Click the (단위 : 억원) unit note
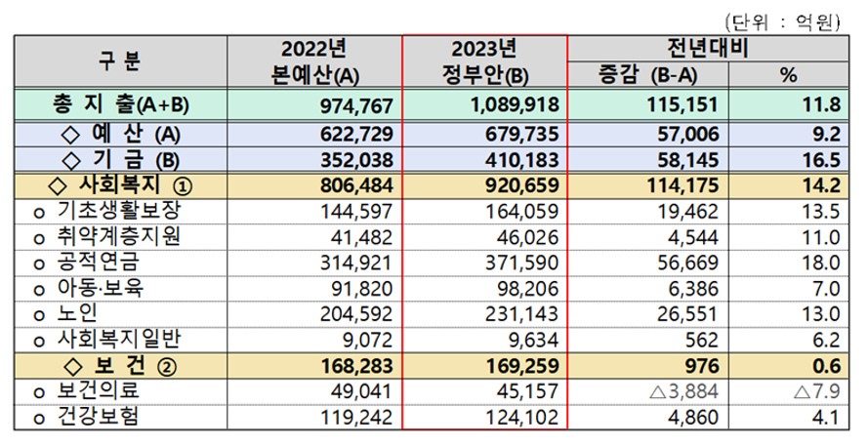Image resolution: width=868 pixels, height=446 pixels. coord(782,22)
